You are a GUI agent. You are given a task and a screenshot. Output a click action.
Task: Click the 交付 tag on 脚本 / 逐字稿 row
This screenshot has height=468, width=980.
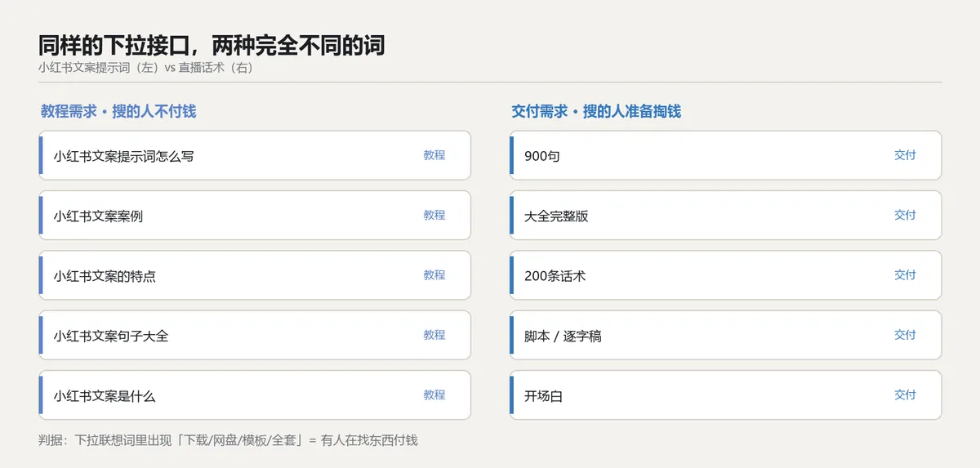pyautogui.click(x=905, y=335)
